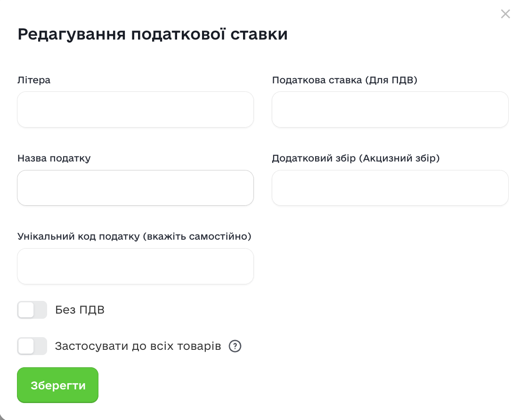Click the Додатковий збір (Акцизний збір) label
520x420 pixels.
coord(356,158)
